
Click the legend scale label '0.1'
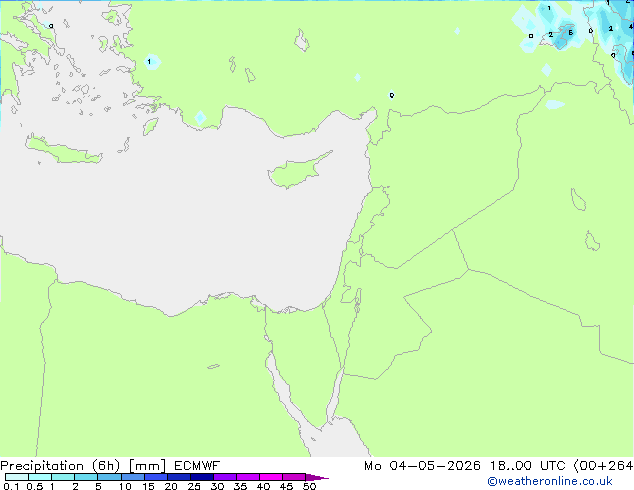point(11,486)
